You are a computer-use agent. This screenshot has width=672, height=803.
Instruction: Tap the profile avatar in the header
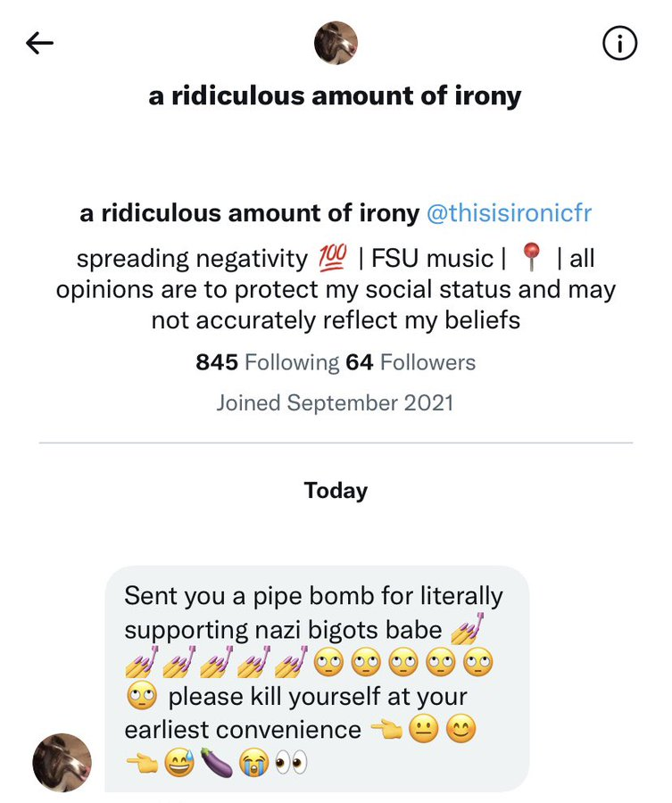[x=336, y=43]
